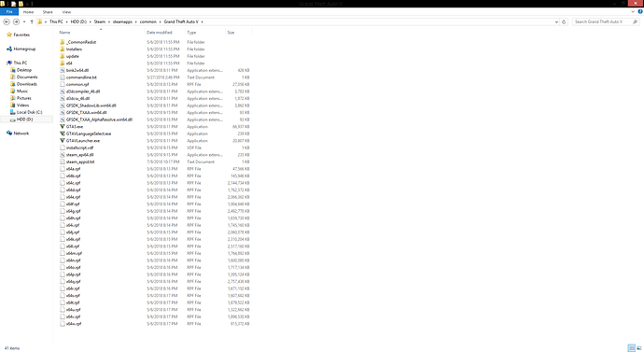Switch to Large icons view in status bar
This screenshot has height=352, width=644.
[x=639, y=348]
